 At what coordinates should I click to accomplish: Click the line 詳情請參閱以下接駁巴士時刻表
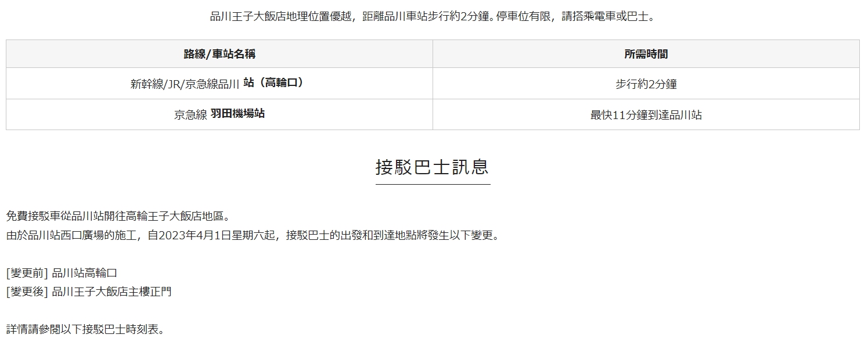tap(86, 329)
